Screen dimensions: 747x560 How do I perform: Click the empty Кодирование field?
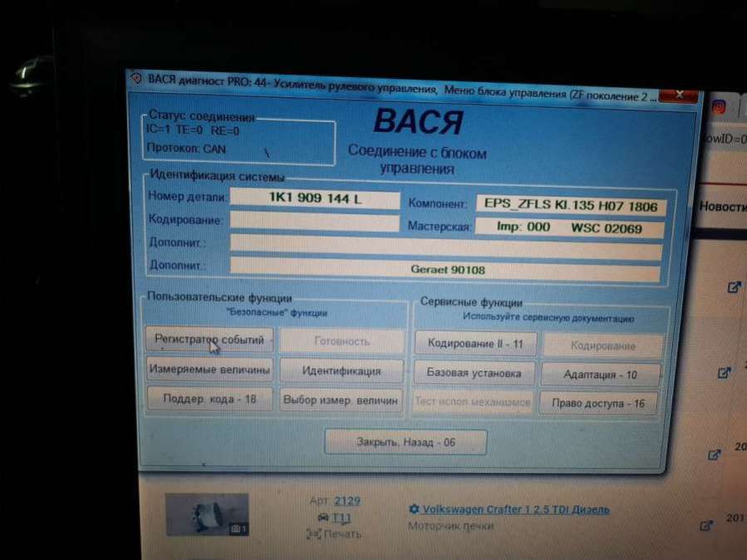coord(314,222)
